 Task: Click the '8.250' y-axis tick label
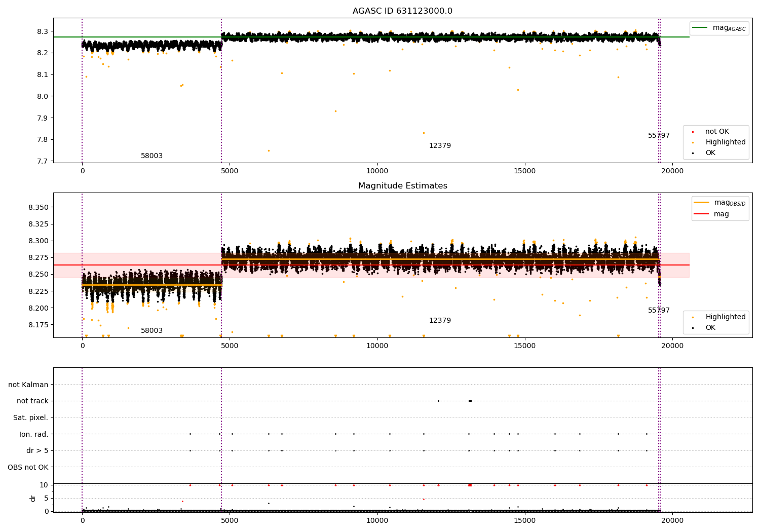[x=39, y=275]
